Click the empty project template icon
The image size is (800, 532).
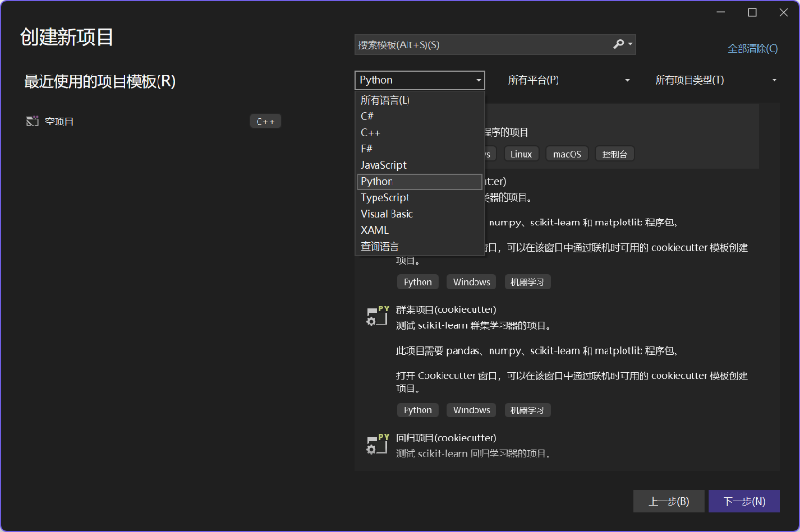point(33,122)
